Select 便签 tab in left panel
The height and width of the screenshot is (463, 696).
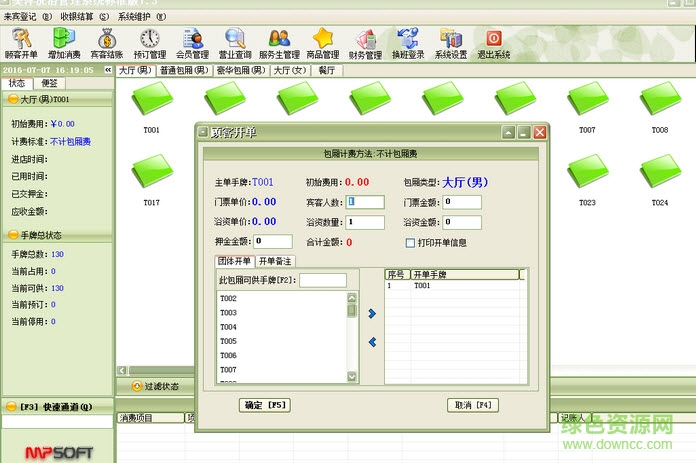tap(49, 83)
